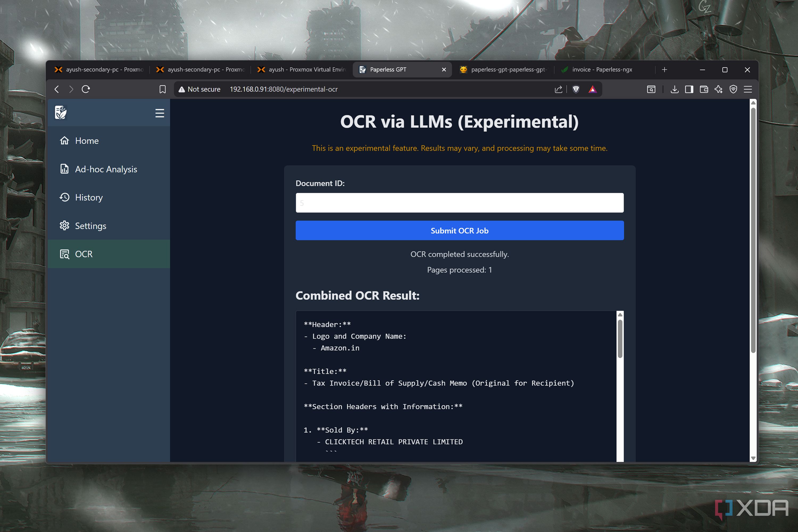Click the "Tax Invoice/Bill of Supply/Cash Memo" line
The height and width of the screenshot is (532, 798).
coord(443,383)
